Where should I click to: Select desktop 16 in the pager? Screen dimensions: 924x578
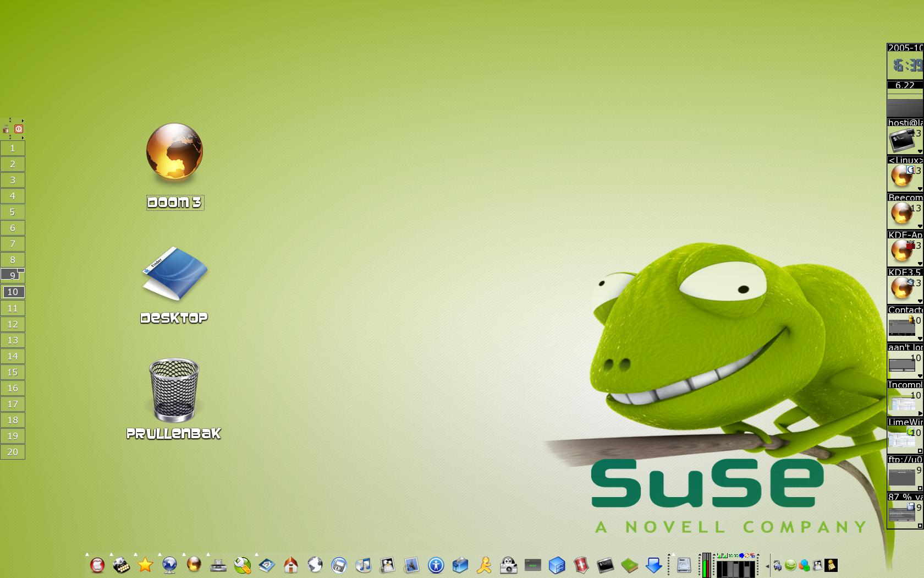tap(13, 388)
